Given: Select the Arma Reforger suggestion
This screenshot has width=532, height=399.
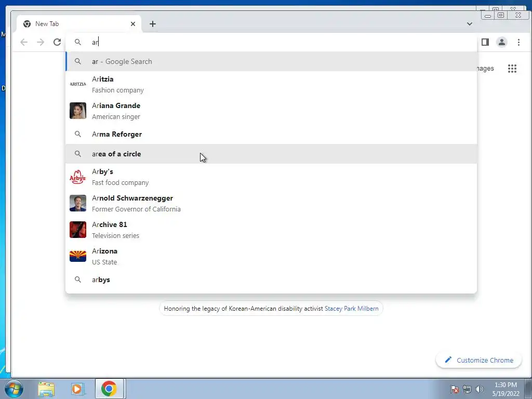Looking at the screenshot, I should (271, 134).
